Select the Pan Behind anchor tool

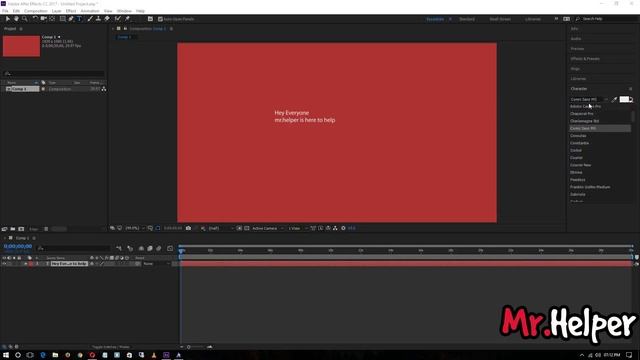[52, 19]
